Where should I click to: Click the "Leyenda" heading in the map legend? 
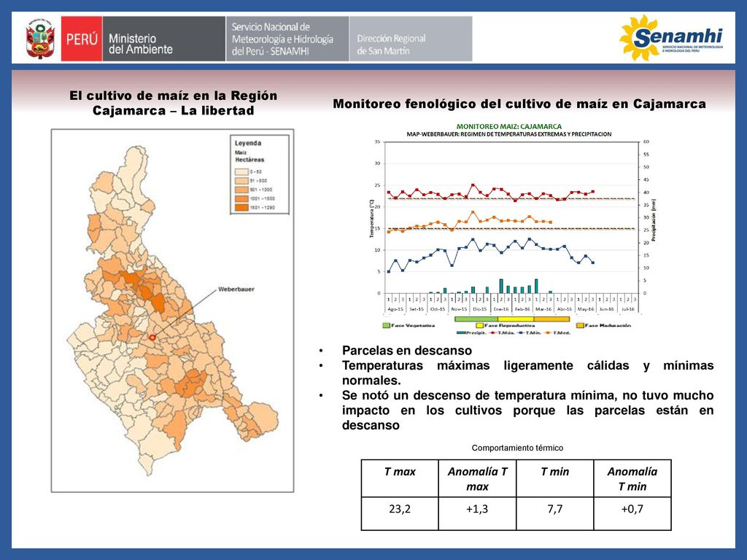pyautogui.click(x=248, y=143)
